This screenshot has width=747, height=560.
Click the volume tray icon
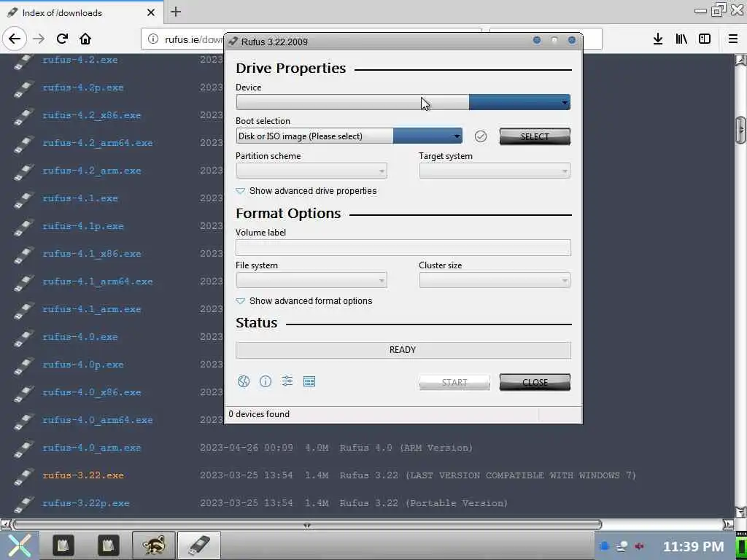tap(639, 546)
